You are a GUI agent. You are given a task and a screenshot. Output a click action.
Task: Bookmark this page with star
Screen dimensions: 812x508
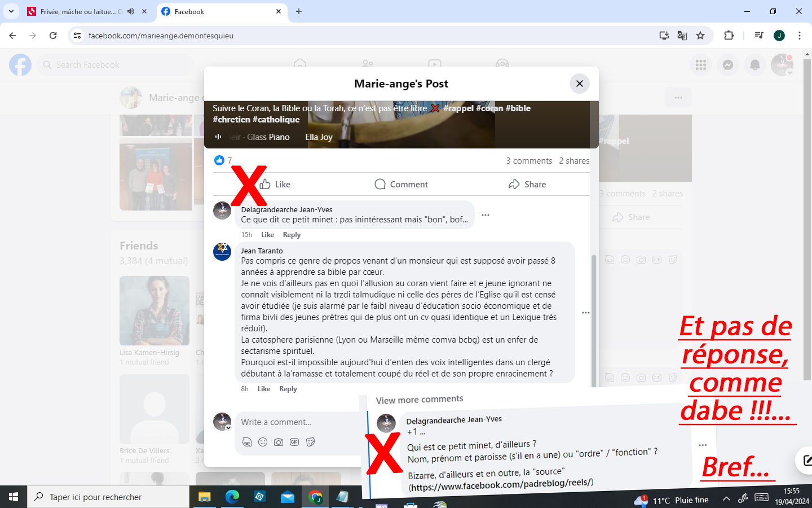pyautogui.click(x=700, y=36)
